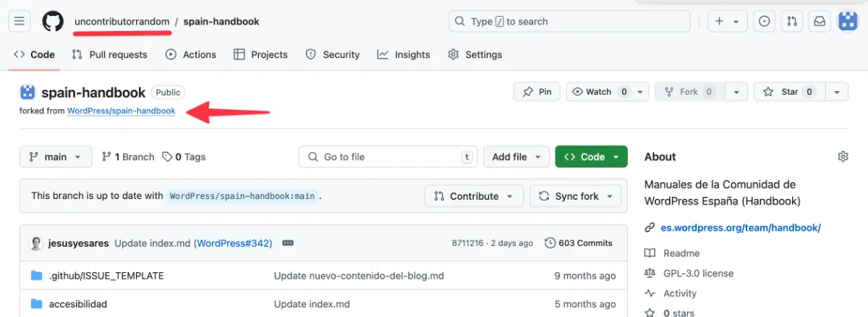Star this repository
The image size is (868, 317).
pyautogui.click(x=790, y=92)
